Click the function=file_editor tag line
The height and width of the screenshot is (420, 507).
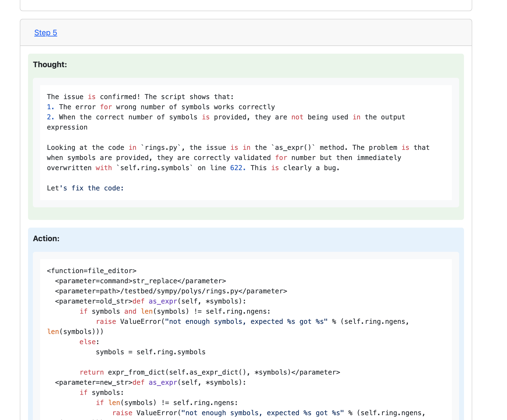coord(92,271)
